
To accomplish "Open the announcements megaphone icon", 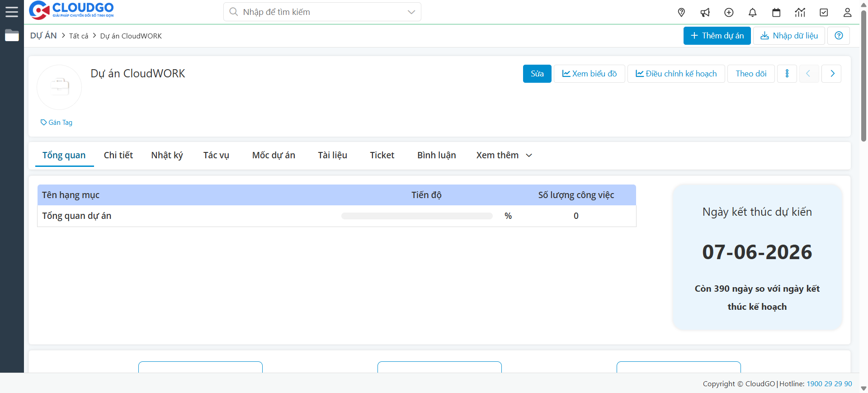I will (705, 13).
